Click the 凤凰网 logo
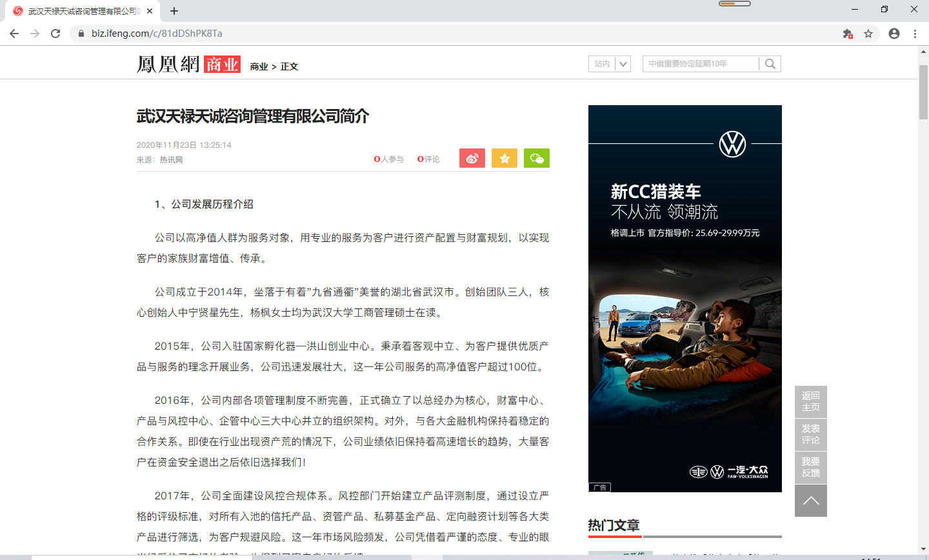This screenshot has width=929, height=560. 168,64
